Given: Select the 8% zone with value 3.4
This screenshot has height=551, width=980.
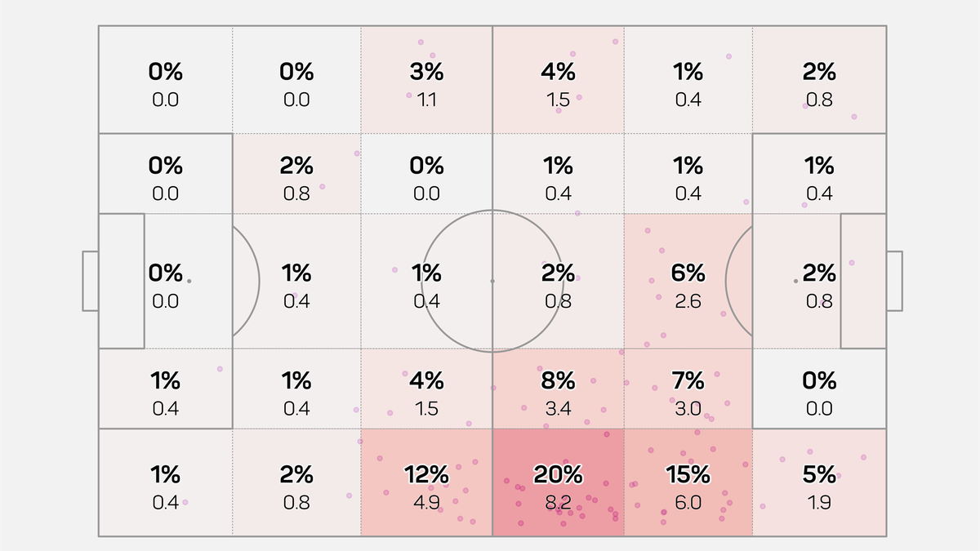Looking at the screenshot, I should click(x=558, y=389).
